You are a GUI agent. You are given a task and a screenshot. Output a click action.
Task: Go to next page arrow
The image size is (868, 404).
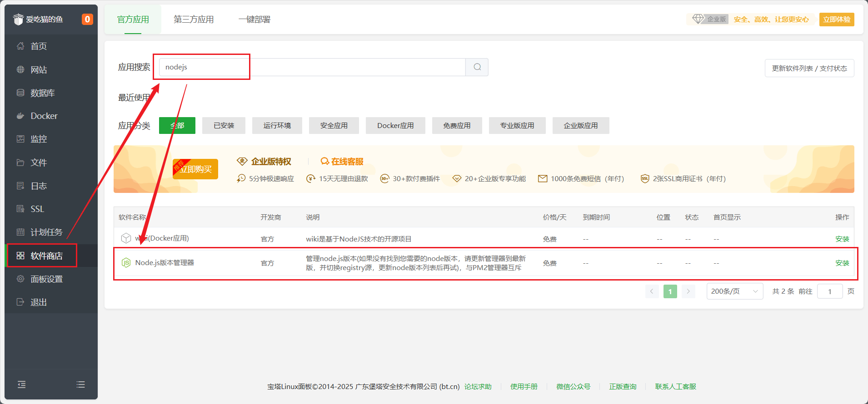(x=688, y=291)
